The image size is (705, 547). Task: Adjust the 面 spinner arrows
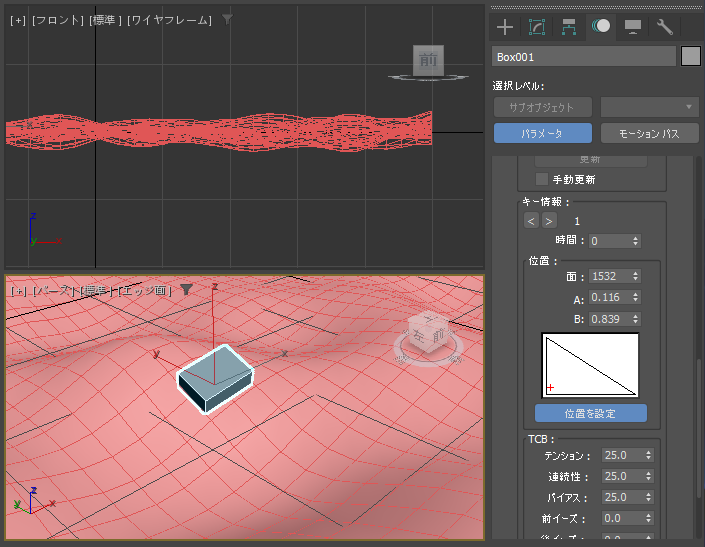[x=635, y=276]
